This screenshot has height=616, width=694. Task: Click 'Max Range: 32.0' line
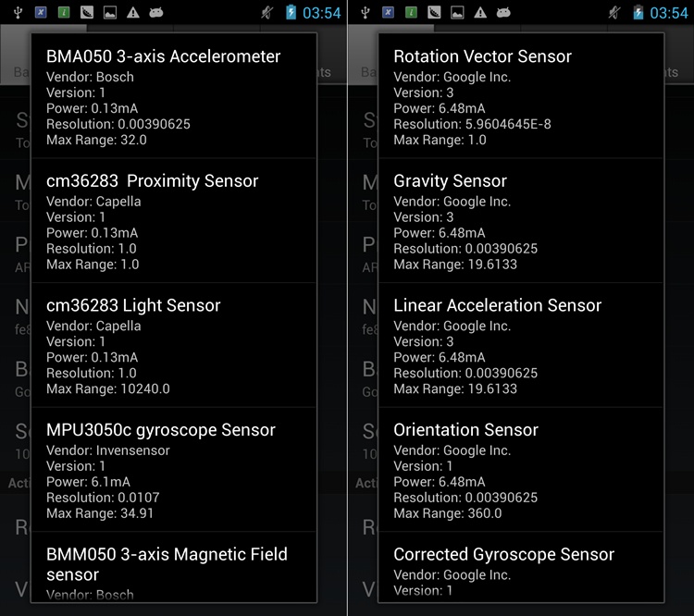point(96,140)
